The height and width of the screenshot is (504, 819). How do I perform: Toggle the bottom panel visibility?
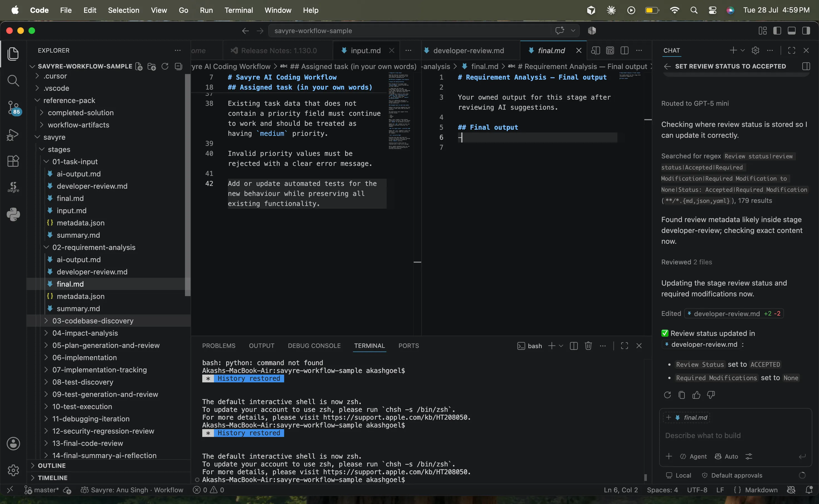(x=791, y=31)
